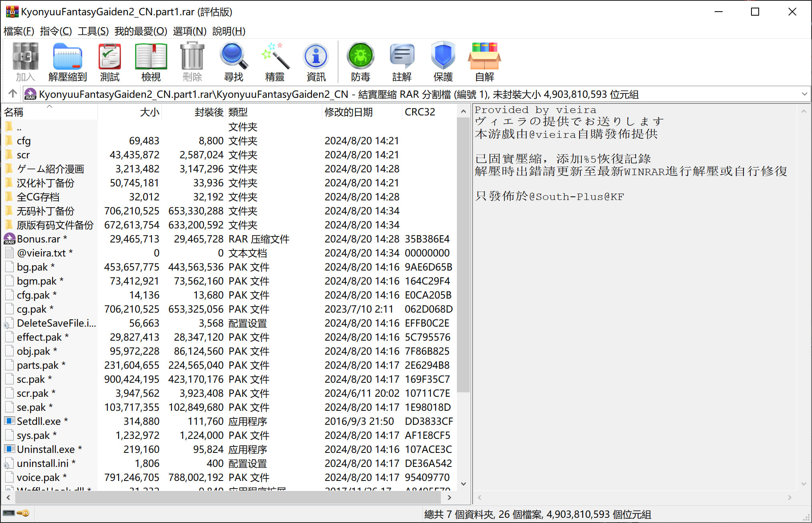812x523 pixels.
Task: Click the password key status icon
Action: coord(24,513)
